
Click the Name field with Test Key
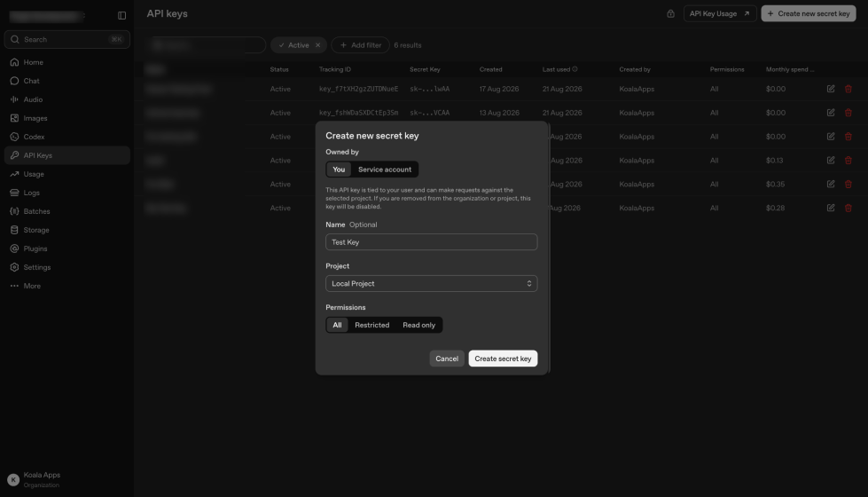[x=431, y=242]
